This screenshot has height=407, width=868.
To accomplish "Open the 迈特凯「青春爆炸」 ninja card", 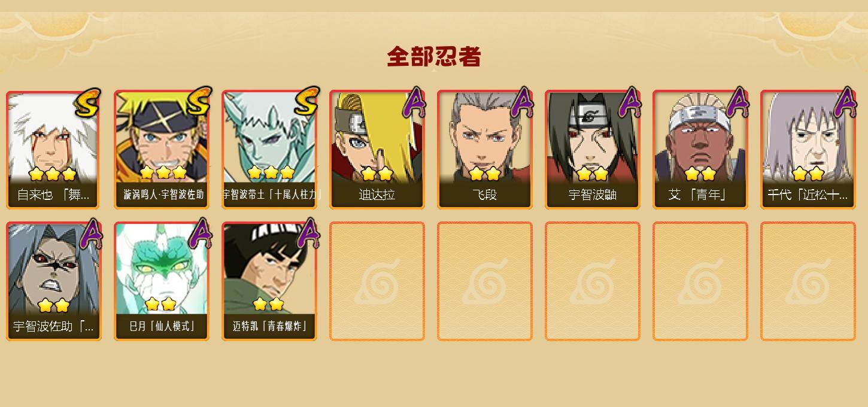I will [269, 281].
